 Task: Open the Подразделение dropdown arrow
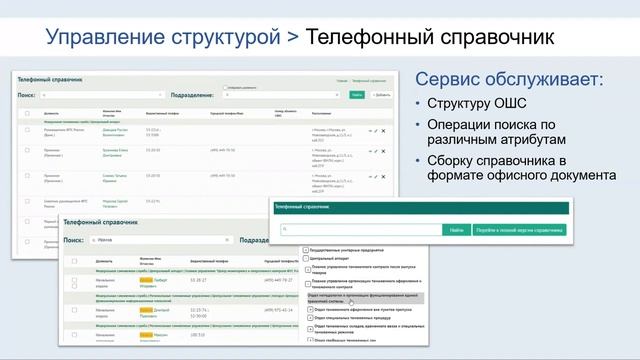point(337,95)
